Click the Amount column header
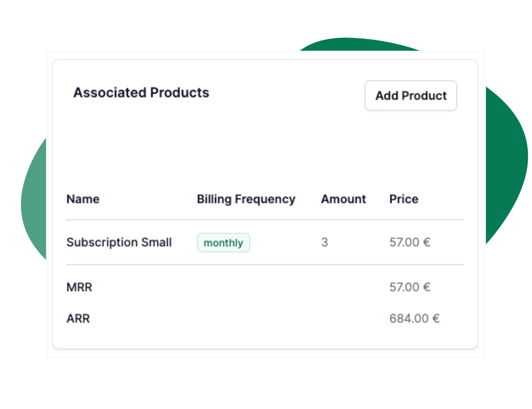Screen dimensions: 532x409 tap(343, 199)
